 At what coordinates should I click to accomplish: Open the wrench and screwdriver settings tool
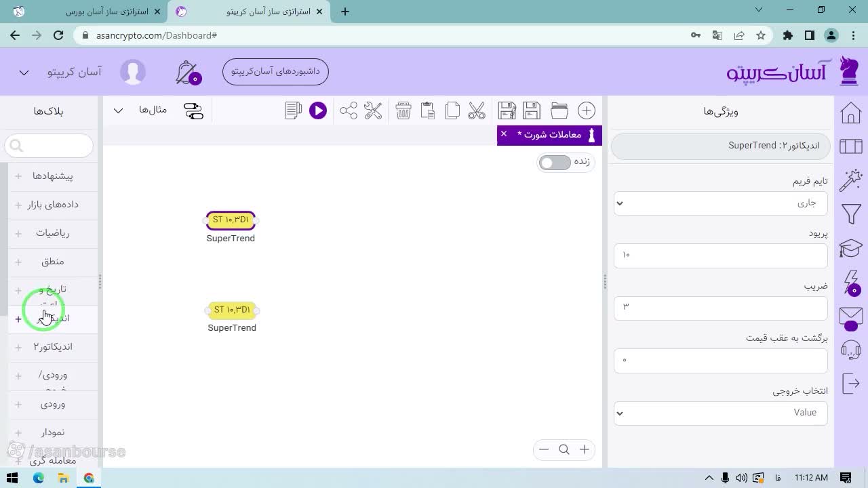click(373, 110)
